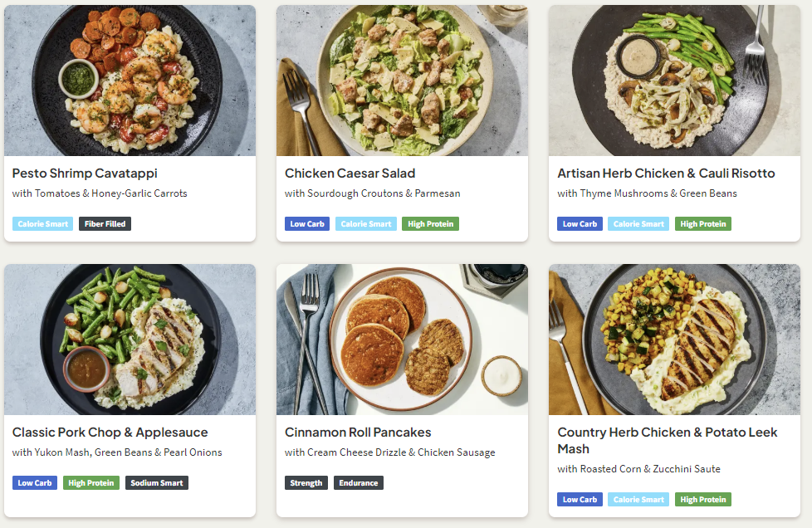Select the Artisan Herb Chicken & Cauli Risotto image
This screenshot has height=528, width=812.
coord(675,81)
